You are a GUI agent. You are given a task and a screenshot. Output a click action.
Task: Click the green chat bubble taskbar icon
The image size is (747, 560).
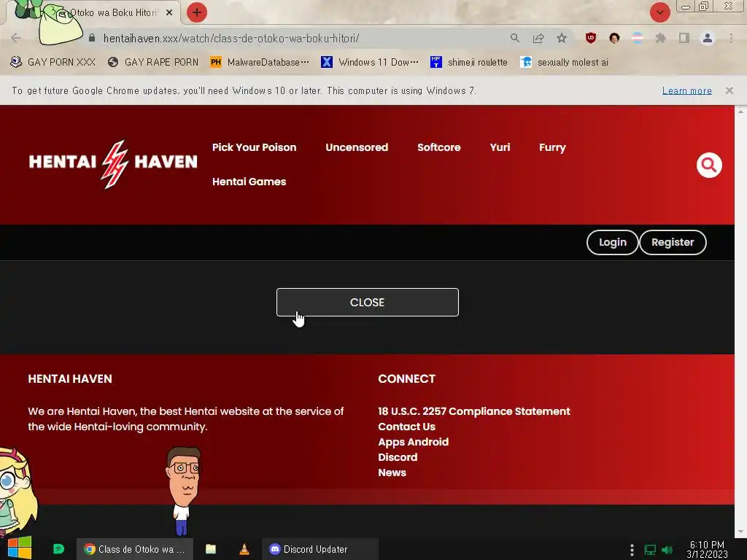(x=58, y=549)
